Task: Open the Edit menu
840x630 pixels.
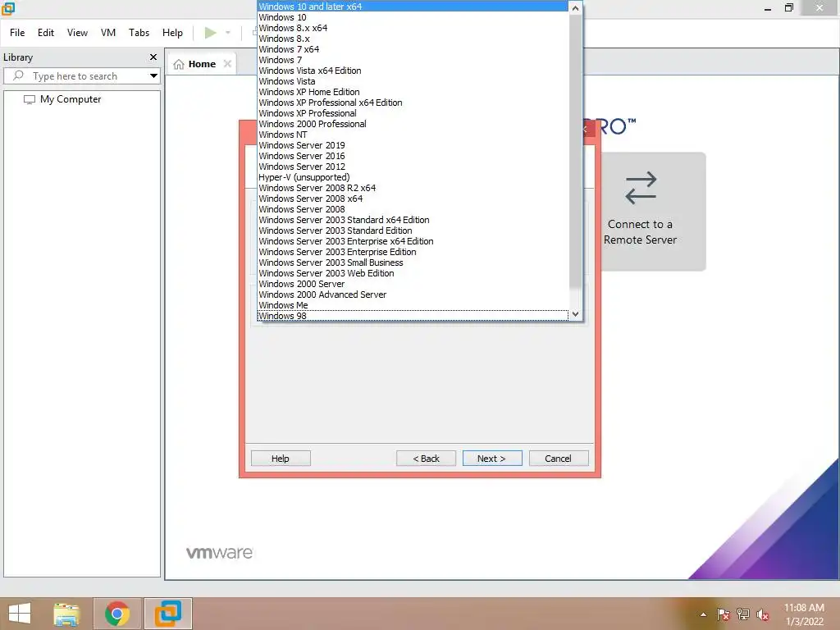Action: click(46, 33)
